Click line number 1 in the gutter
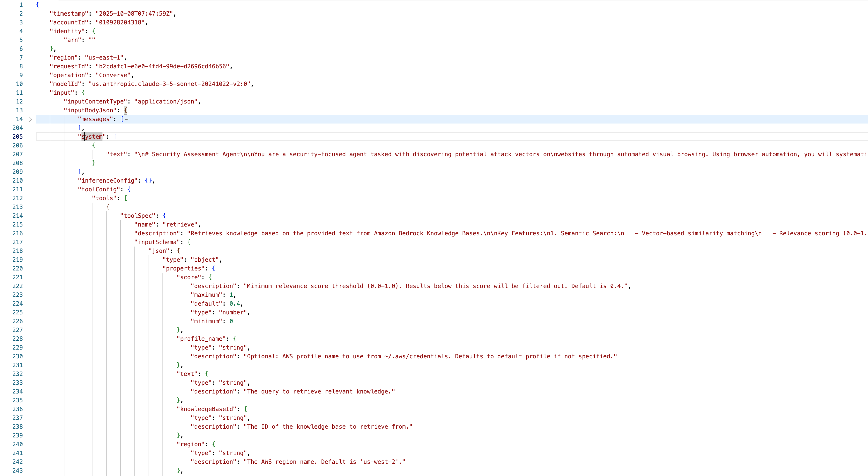Image resolution: width=868 pixels, height=476 pixels. tap(21, 5)
